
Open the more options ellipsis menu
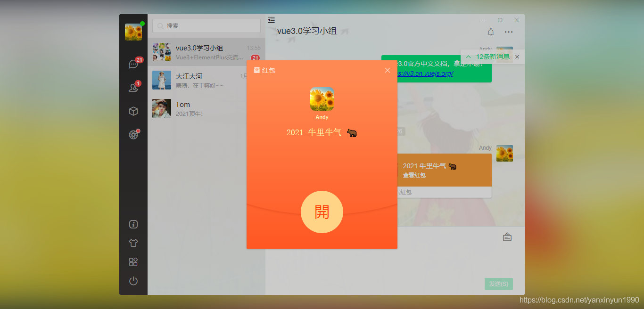[508, 32]
